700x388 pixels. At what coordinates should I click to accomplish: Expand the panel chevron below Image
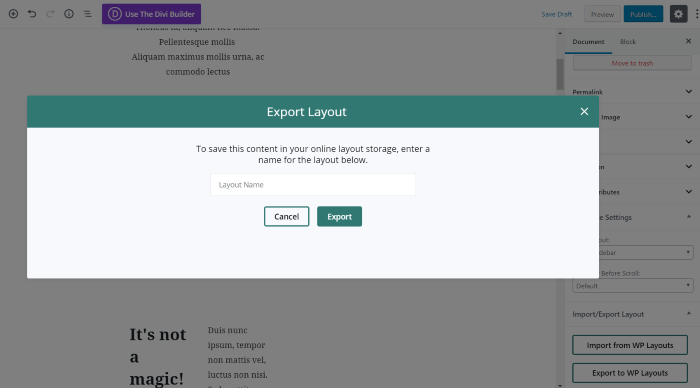(x=689, y=142)
